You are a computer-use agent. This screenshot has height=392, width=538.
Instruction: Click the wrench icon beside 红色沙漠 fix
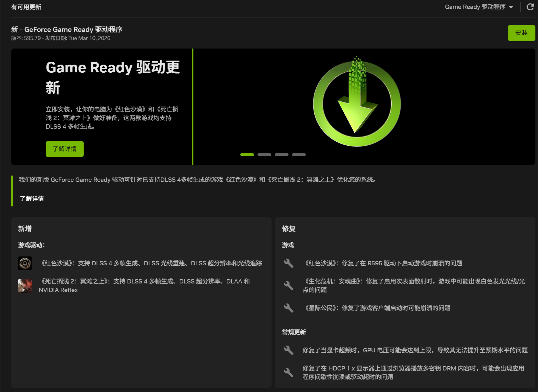pyautogui.click(x=289, y=263)
